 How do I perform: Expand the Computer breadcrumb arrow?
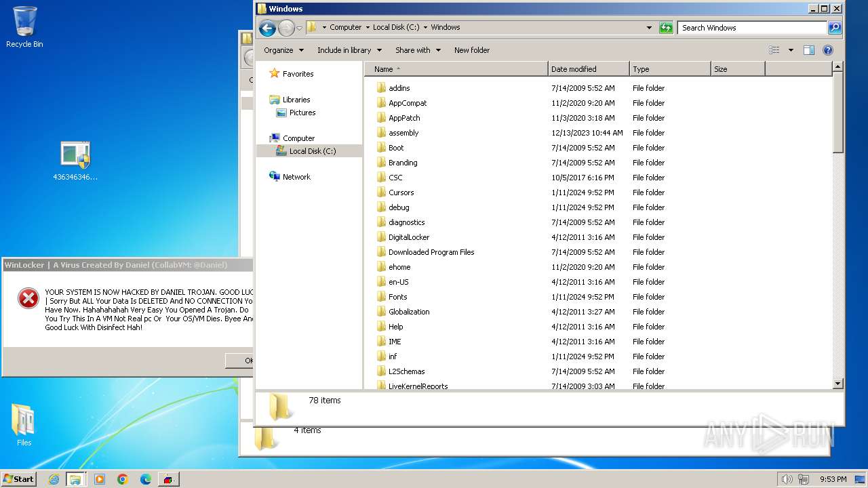[x=367, y=28]
